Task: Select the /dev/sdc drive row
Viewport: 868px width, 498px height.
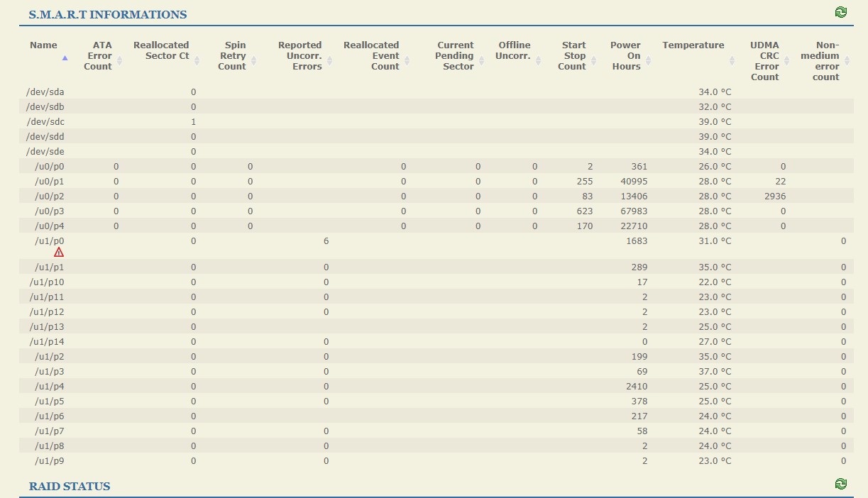Action: [436, 121]
